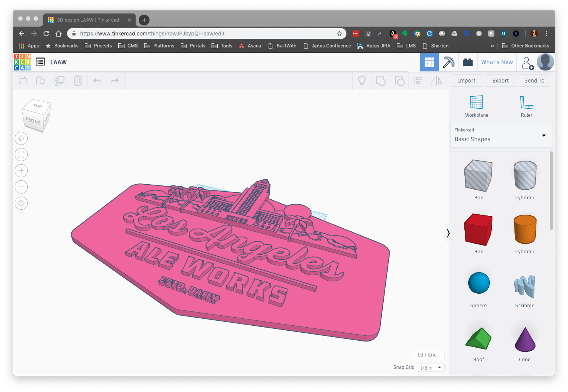This screenshot has height=392, width=568.
Task: Click the Zoom out minus button
Action: [21, 187]
